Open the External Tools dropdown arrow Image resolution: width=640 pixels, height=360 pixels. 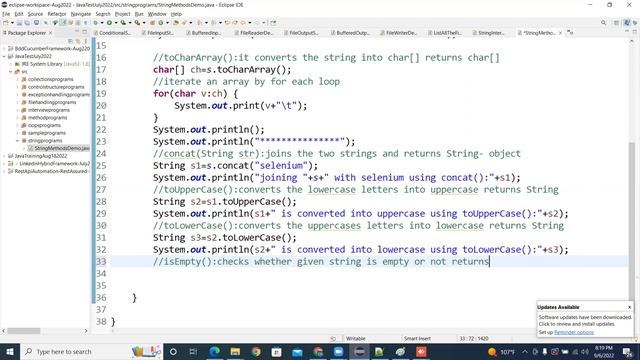point(144,23)
